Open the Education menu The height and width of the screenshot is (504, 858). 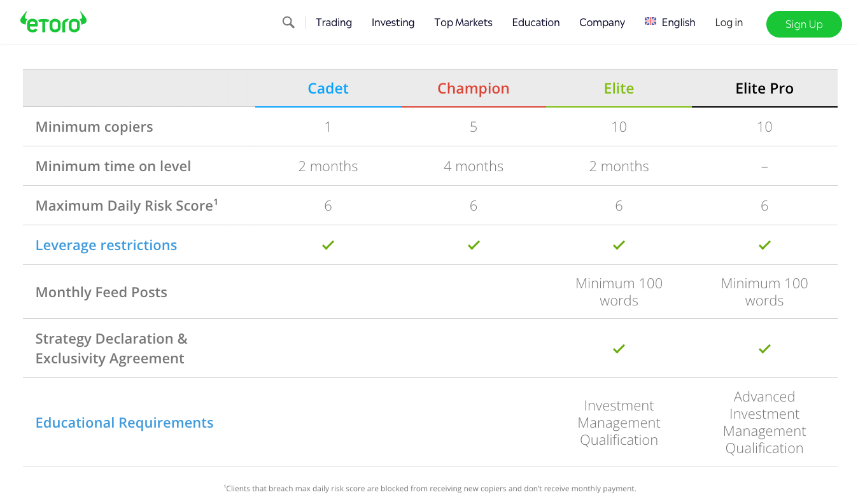tap(536, 22)
